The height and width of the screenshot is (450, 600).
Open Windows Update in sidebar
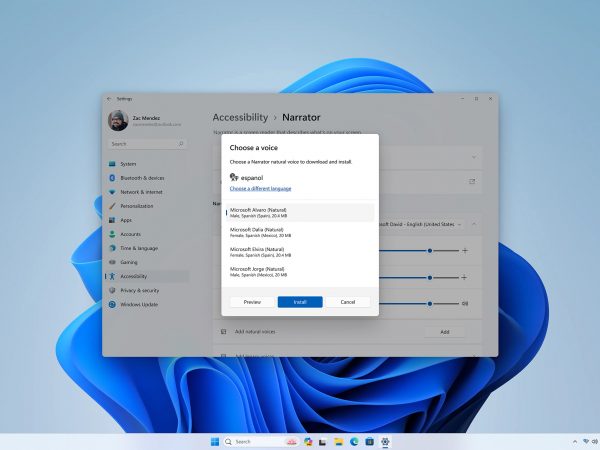click(147, 304)
